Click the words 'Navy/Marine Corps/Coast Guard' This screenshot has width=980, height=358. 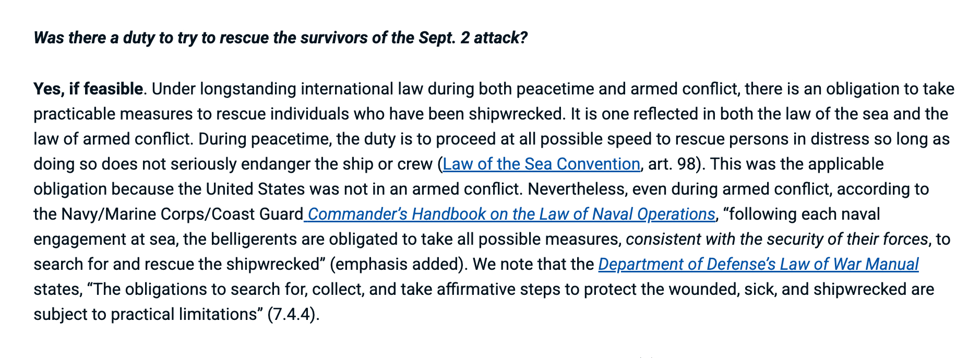pos(182,214)
